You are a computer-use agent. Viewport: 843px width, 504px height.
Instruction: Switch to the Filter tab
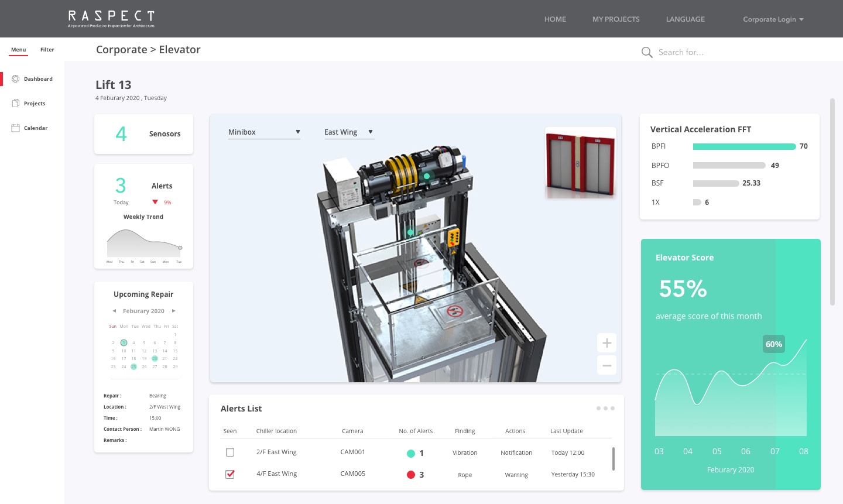pyautogui.click(x=47, y=50)
